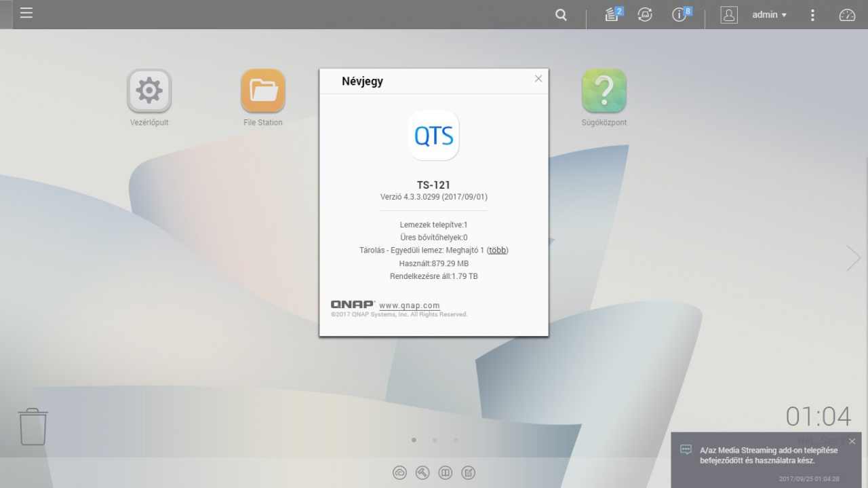Close the Névjegy dialog
Image resolution: width=868 pixels, height=488 pixels.
(538, 79)
